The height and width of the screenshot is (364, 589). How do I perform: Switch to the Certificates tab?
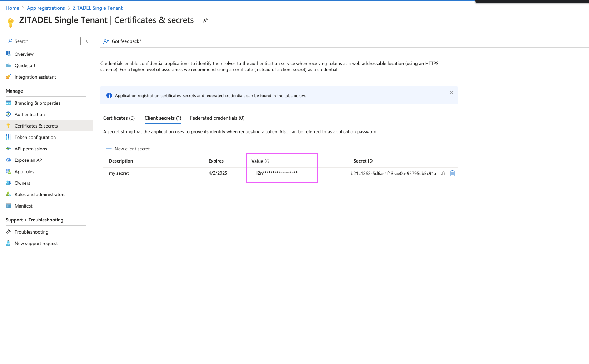(x=119, y=118)
